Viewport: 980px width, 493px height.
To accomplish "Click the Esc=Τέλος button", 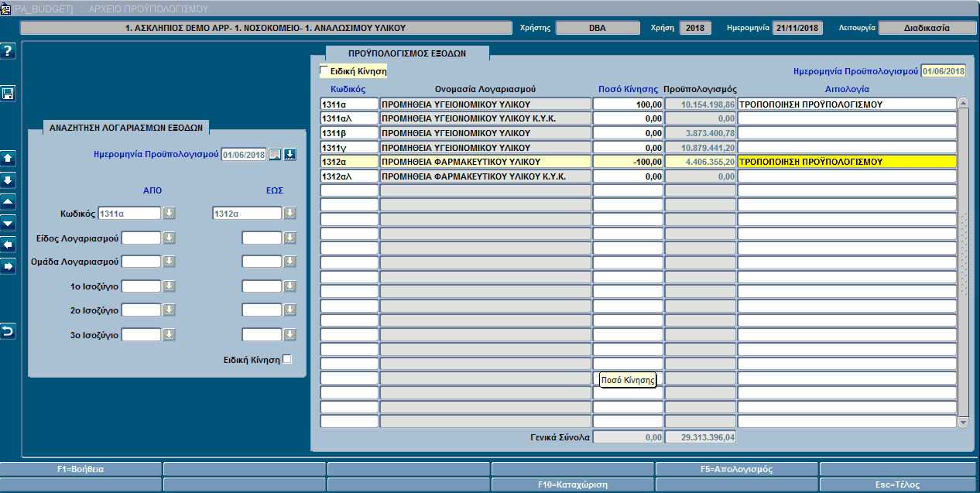I will tap(899, 484).
